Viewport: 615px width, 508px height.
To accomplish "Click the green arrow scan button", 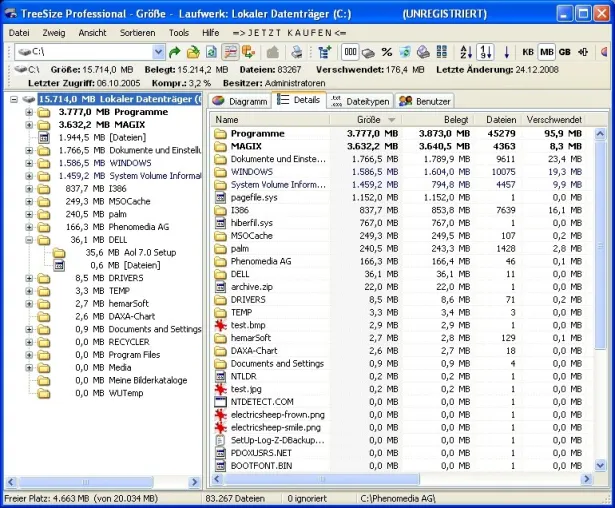I will click(175, 52).
